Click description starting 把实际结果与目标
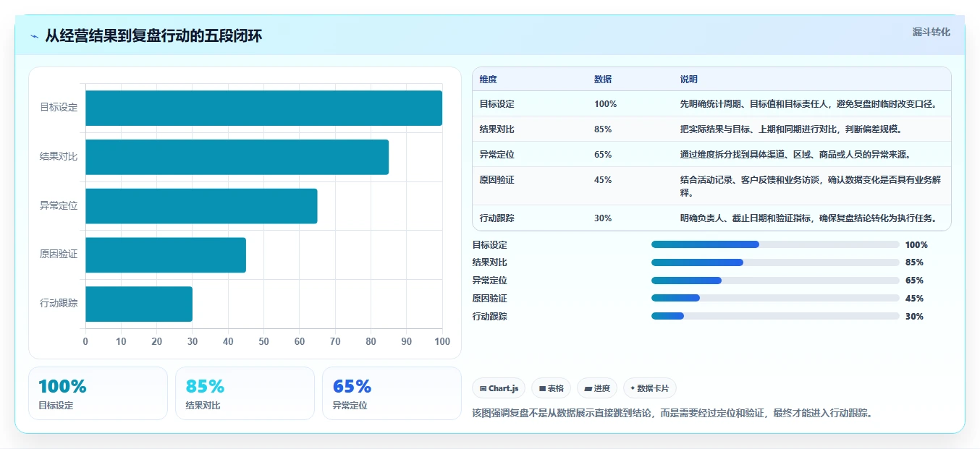Image resolution: width=980 pixels, height=449 pixels. click(x=791, y=129)
